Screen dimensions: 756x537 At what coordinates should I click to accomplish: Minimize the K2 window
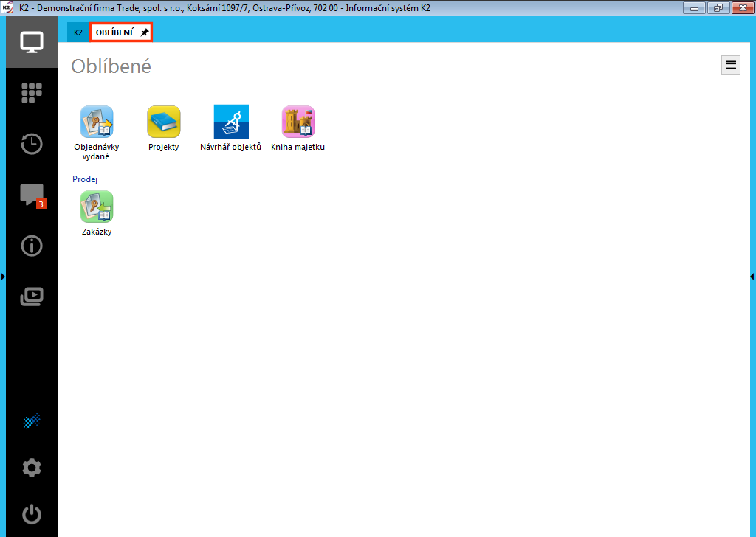coord(694,7)
